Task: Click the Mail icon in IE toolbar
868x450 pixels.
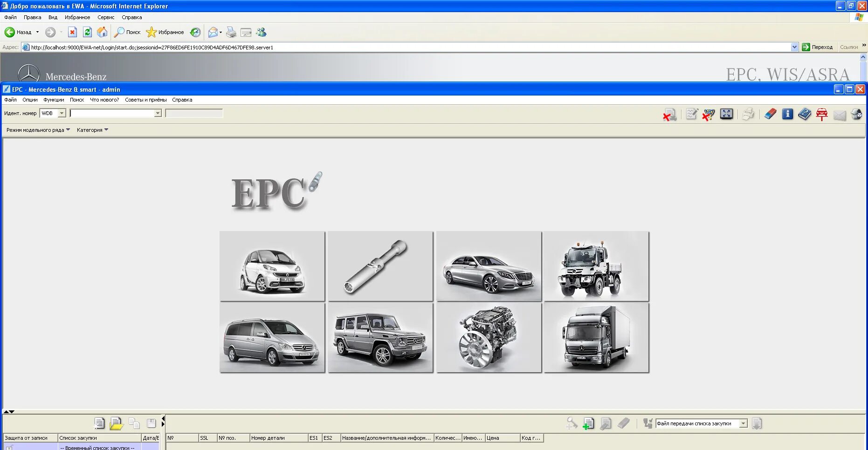Action: [213, 32]
